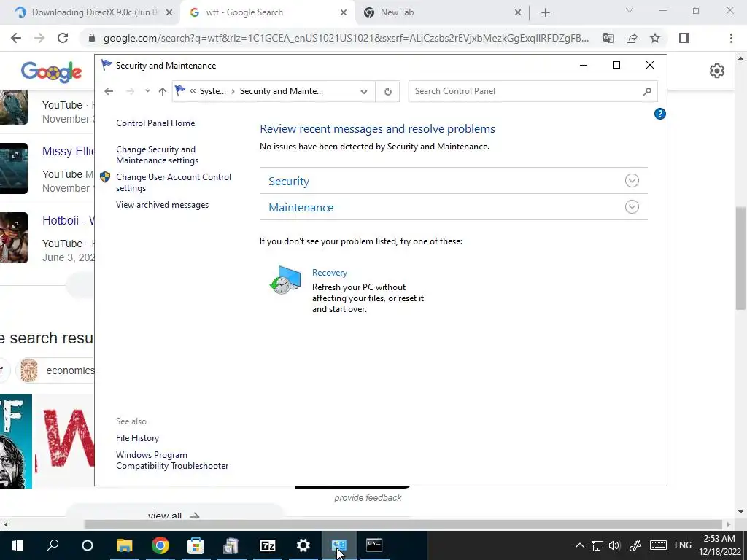
Task: Open Google search settings gear
Action: pos(716,71)
